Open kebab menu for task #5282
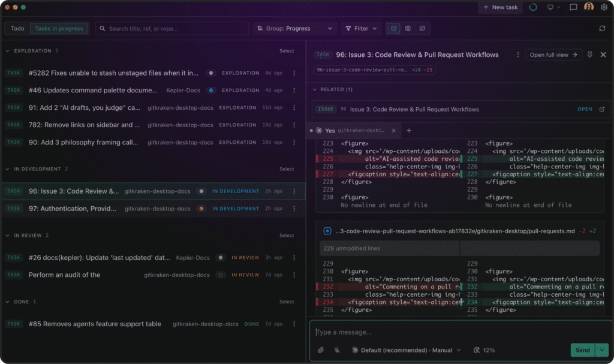 [294, 73]
